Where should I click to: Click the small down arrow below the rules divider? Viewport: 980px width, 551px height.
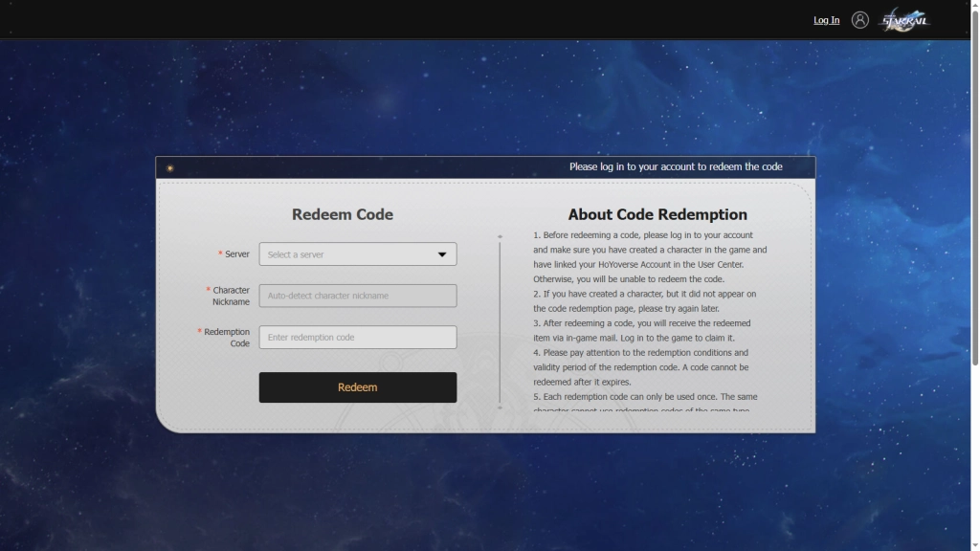(500, 408)
